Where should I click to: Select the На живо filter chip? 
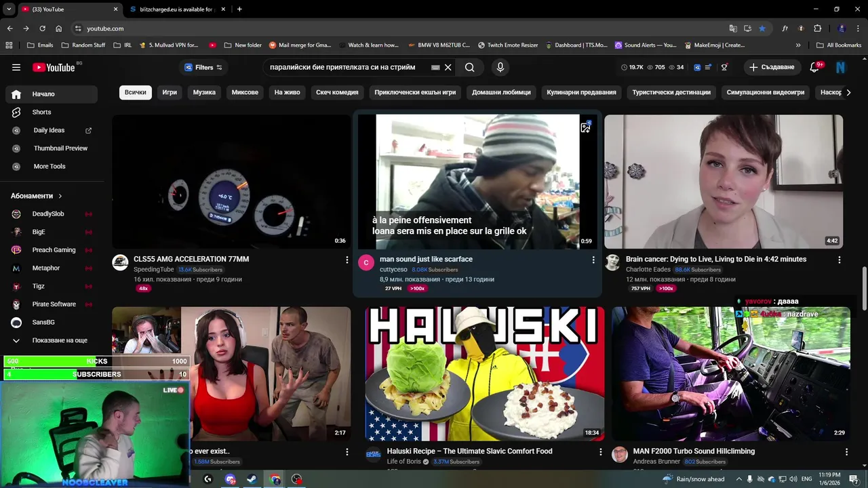(287, 92)
